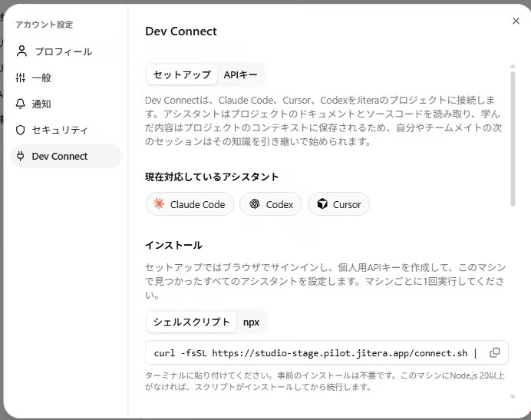Select the シェルスクリプト install tab

191,322
